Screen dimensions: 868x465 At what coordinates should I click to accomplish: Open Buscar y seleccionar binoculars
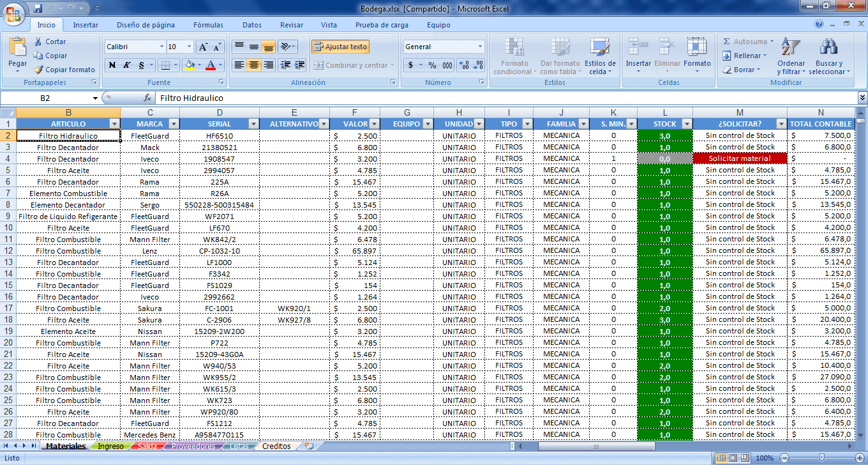829,47
